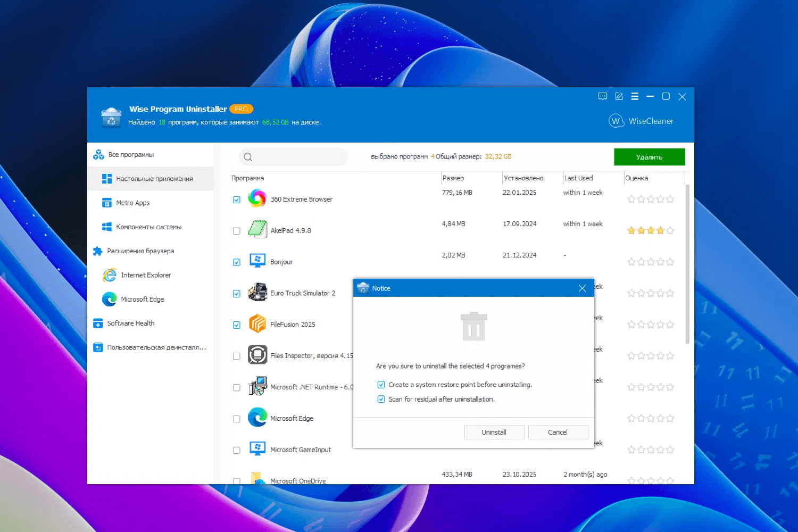Expand the Все программы category
This screenshot has width=798, height=532.
(131, 155)
